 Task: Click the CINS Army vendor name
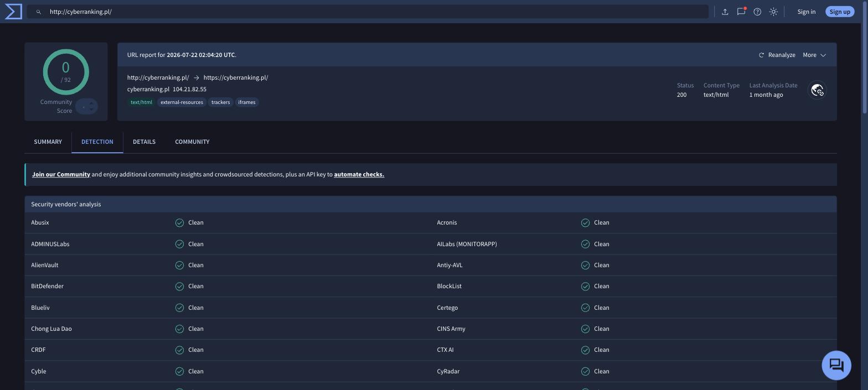pos(451,329)
